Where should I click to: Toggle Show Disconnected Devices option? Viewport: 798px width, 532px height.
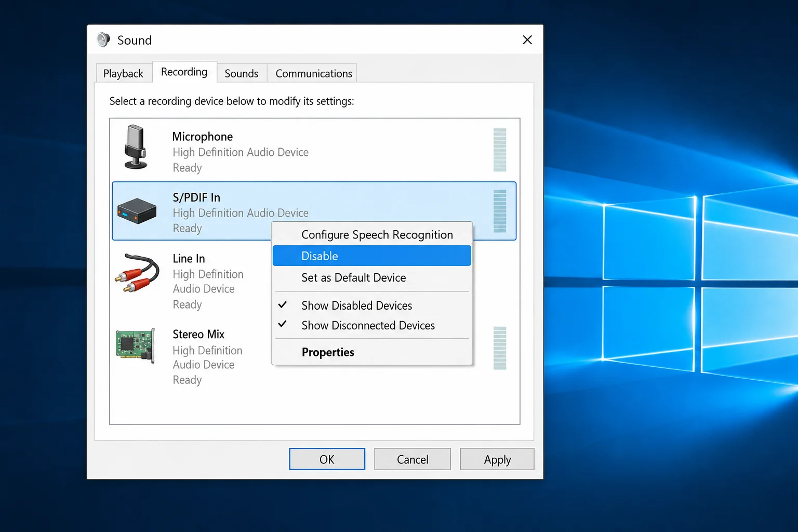(x=372, y=326)
